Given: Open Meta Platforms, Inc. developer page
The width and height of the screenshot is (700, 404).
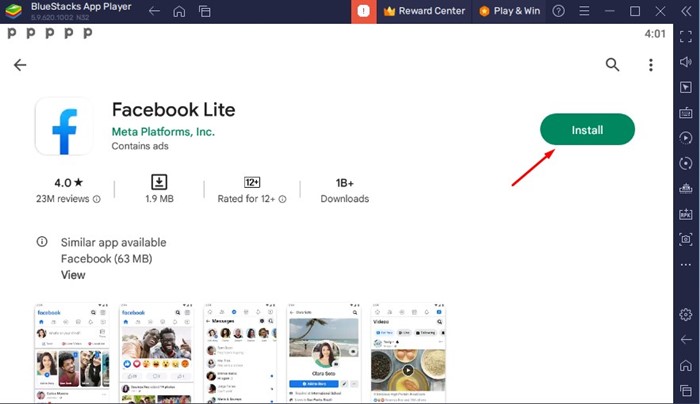Looking at the screenshot, I should click(x=163, y=132).
